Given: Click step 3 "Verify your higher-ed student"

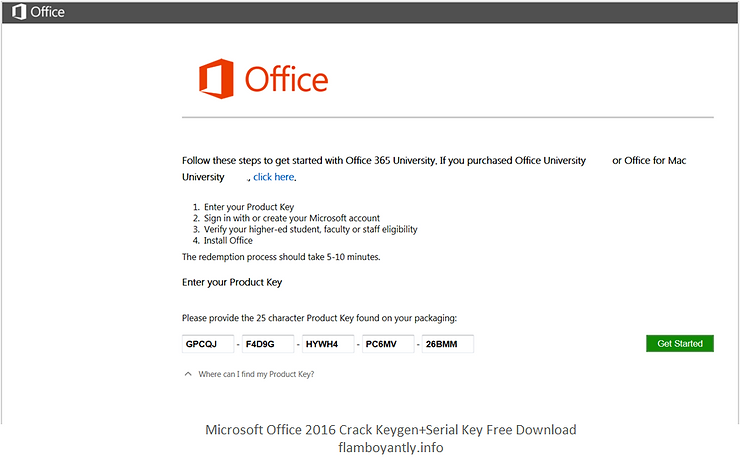Looking at the screenshot, I should [311, 229].
